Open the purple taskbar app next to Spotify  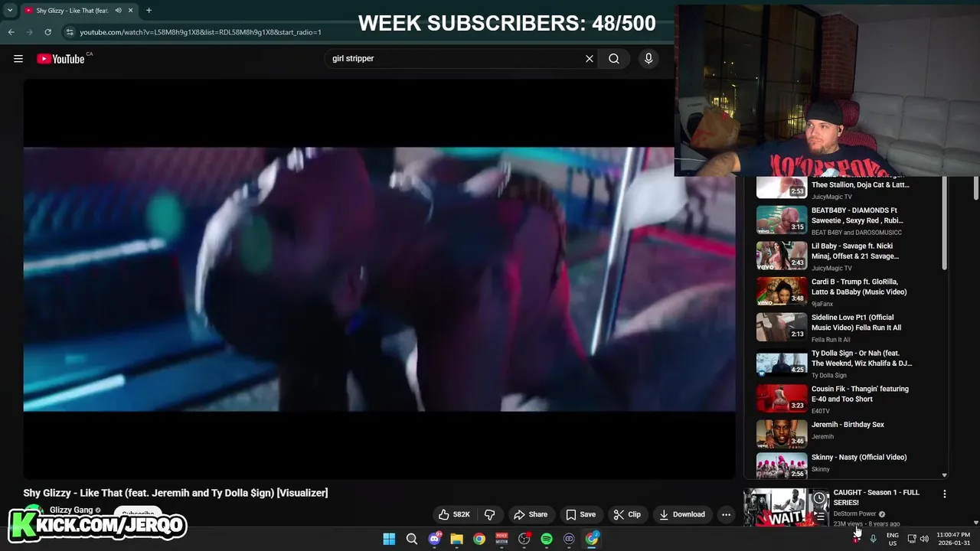[x=569, y=539]
